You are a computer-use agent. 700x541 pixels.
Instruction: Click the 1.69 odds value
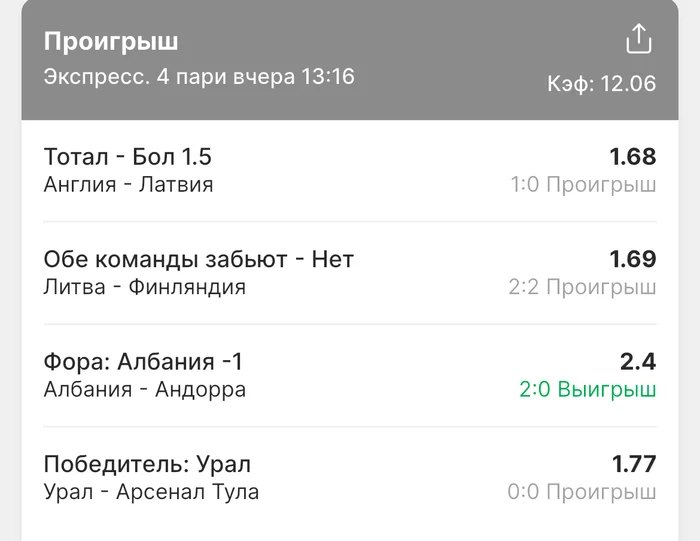633,259
